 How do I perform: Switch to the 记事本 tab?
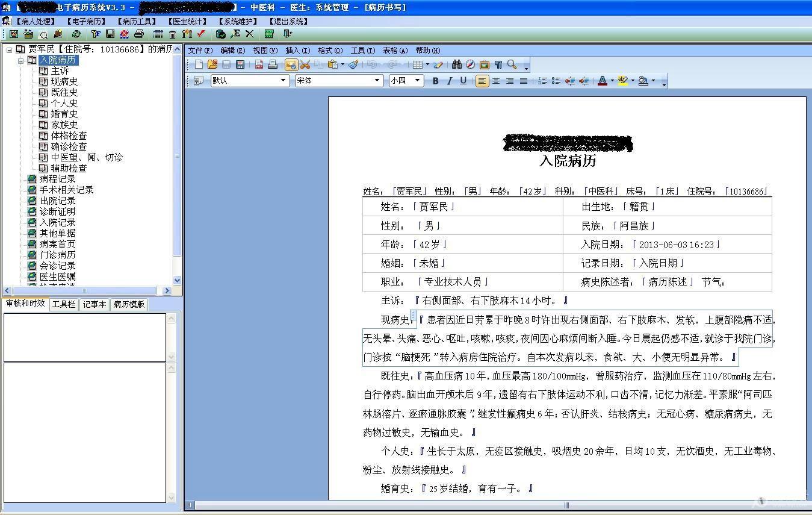click(94, 304)
